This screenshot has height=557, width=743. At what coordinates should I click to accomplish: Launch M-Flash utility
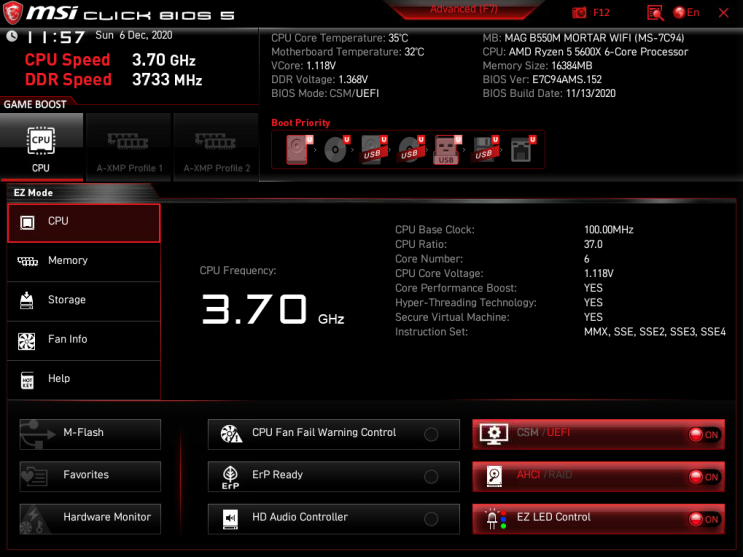click(x=90, y=434)
